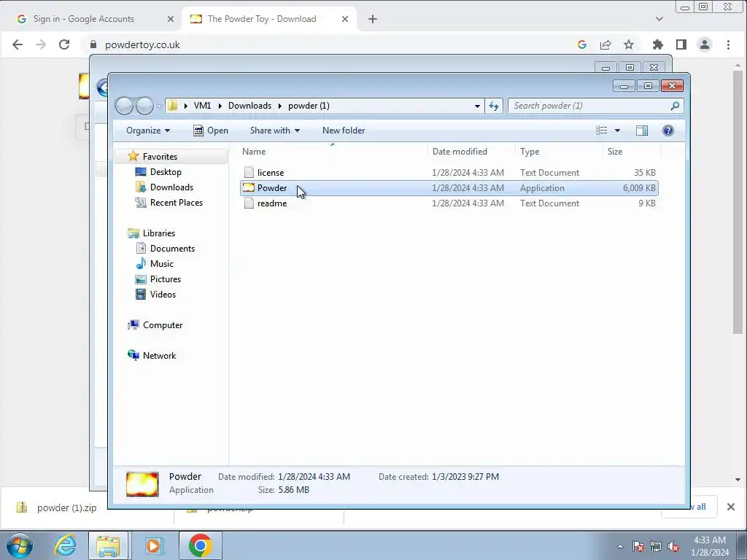Viewport: 747px width, 560px height.
Task: Share this page icon in Chrome
Action: (605, 44)
